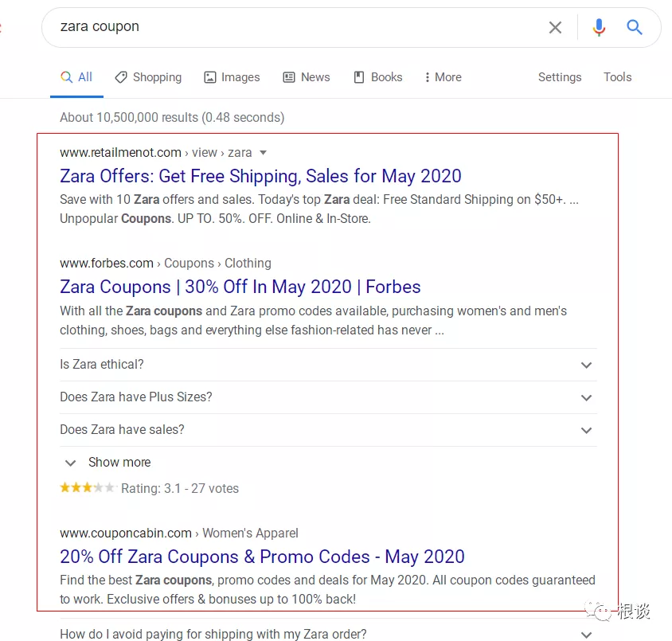
Task: Open the More menu
Action: [443, 77]
